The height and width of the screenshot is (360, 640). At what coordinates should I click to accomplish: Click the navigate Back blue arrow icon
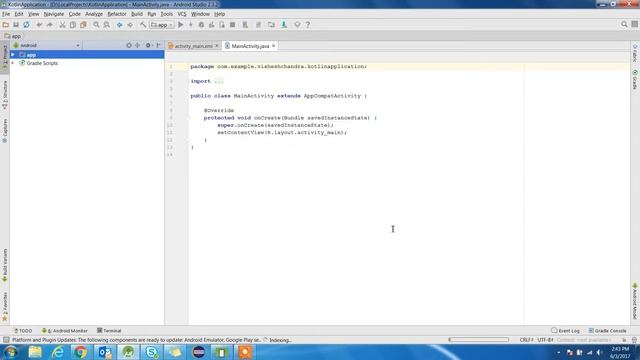click(x=120, y=25)
